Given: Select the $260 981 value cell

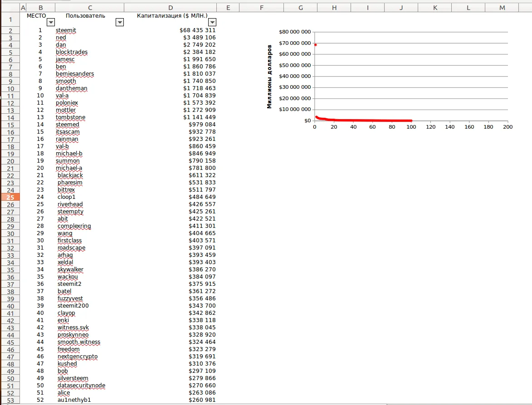Looking at the screenshot, I should (202, 400).
